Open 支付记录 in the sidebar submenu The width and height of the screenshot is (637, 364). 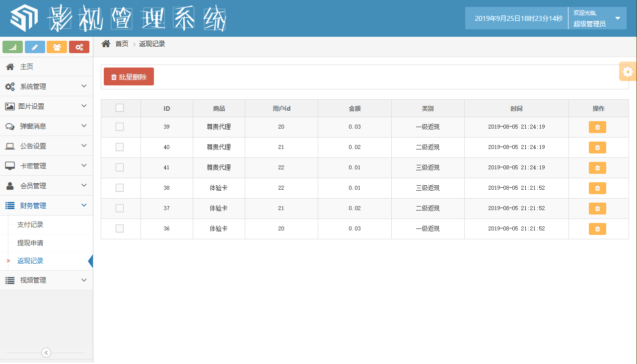pyautogui.click(x=30, y=224)
